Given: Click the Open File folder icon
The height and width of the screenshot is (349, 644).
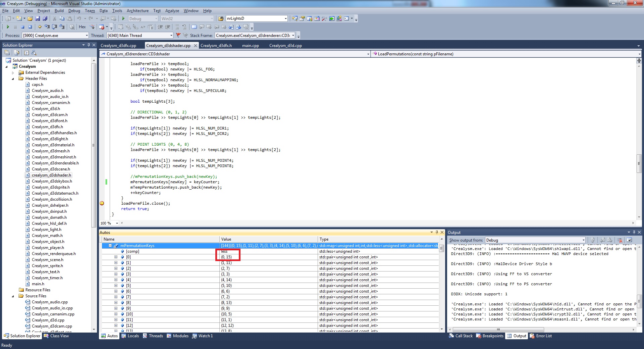Looking at the screenshot, I should tap(30, 19).
